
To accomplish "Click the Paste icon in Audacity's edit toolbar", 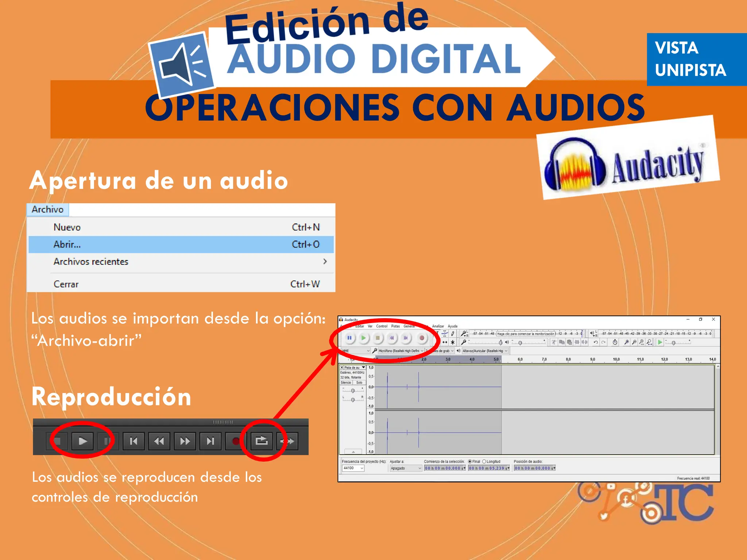I will 569,342.
